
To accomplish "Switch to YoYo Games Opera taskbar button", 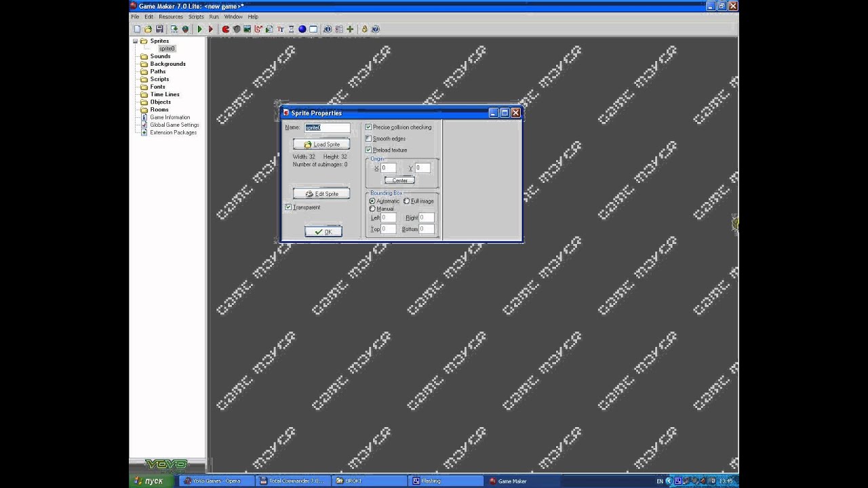I will pos(217,481).
